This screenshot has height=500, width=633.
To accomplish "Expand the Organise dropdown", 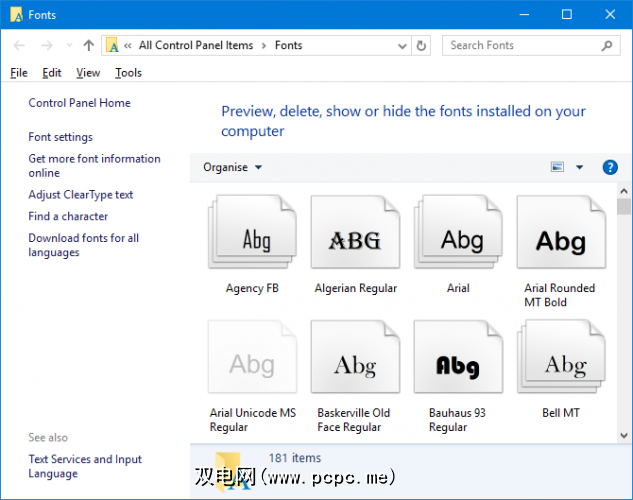I will click(x=232, y=168).
